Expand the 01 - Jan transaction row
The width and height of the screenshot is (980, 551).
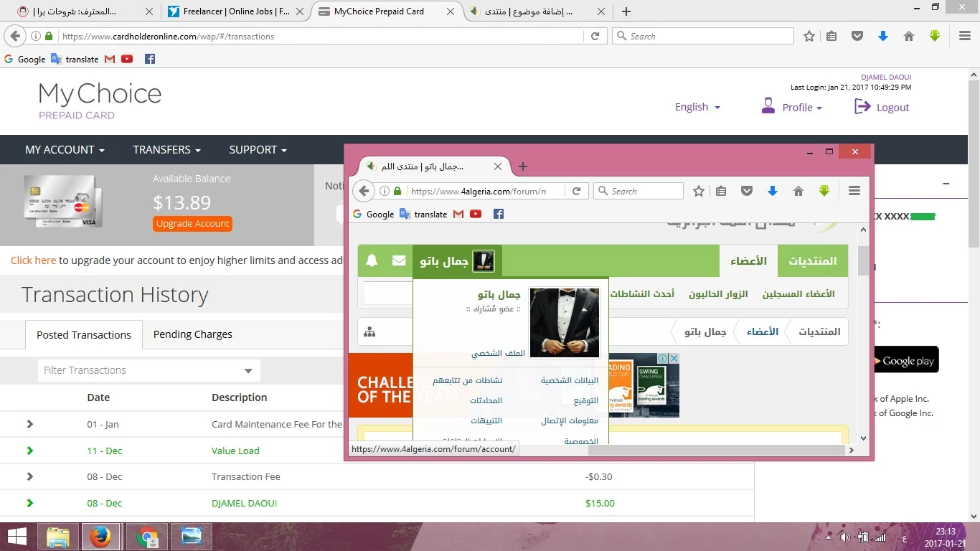click(x=29, y=424)
